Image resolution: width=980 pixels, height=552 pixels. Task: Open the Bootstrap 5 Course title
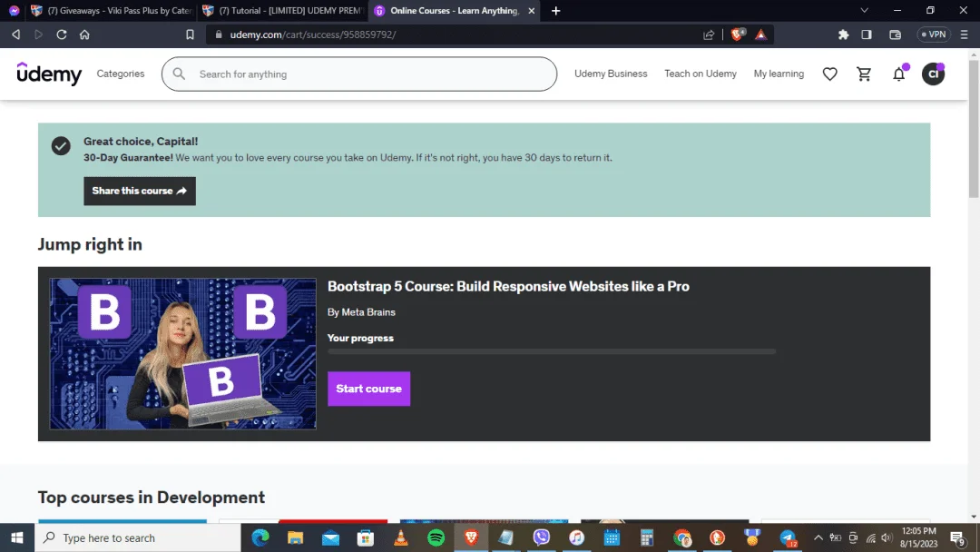[508, 286]
